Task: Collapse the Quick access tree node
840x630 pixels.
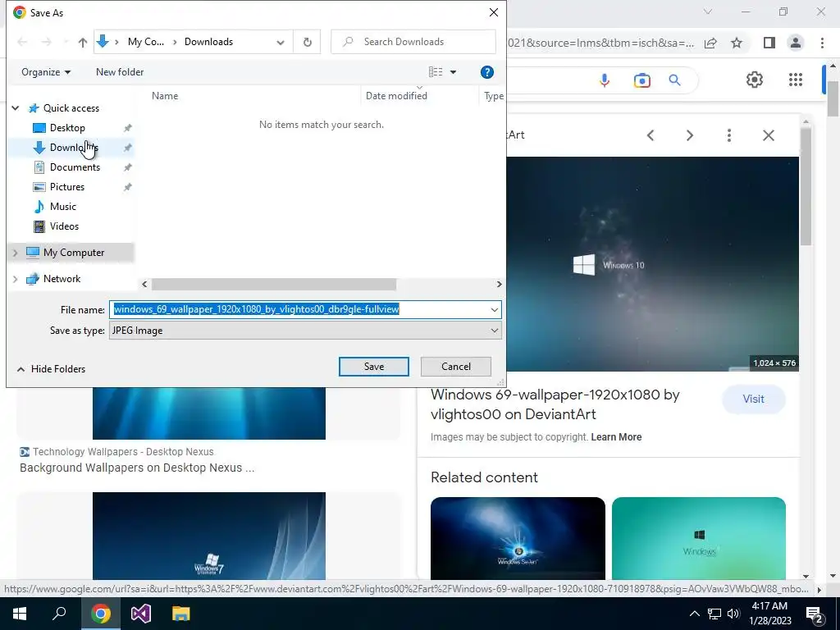Action: (16, 108)
